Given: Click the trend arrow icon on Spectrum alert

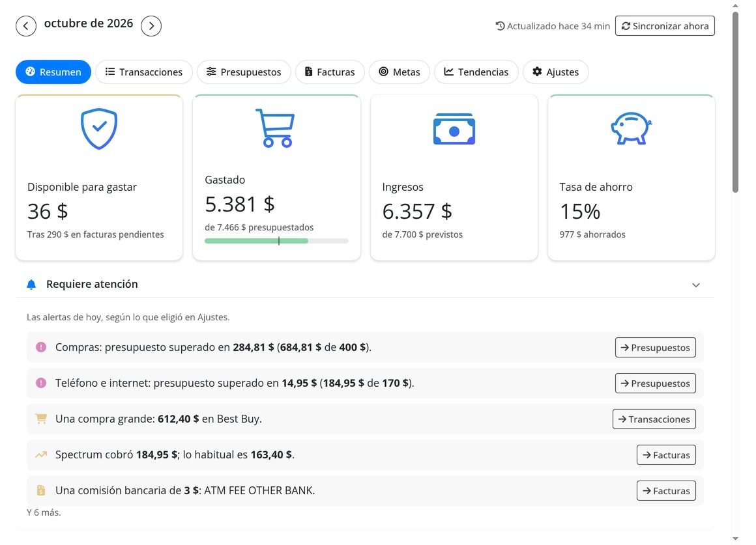Looking at the screenshot, I should pyautogui.click(x=41, y=454).
